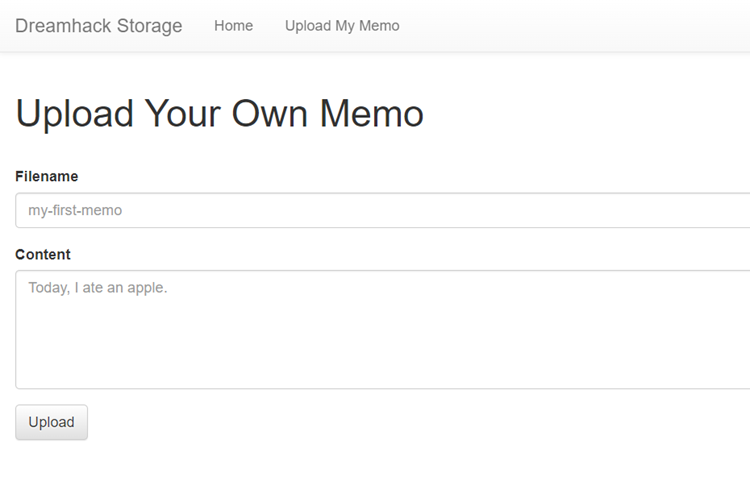Place cursor in the apple placeholder textarea
The image size is (750, 498).
[380, 329]
